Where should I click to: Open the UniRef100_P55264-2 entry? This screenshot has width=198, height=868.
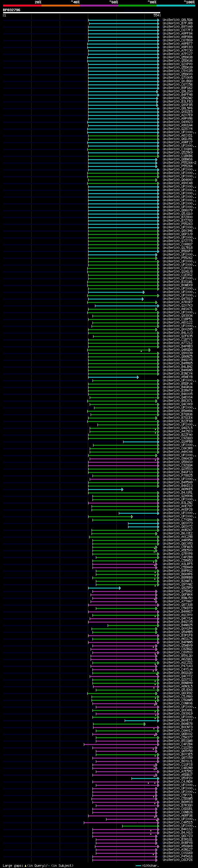[179, 163]
